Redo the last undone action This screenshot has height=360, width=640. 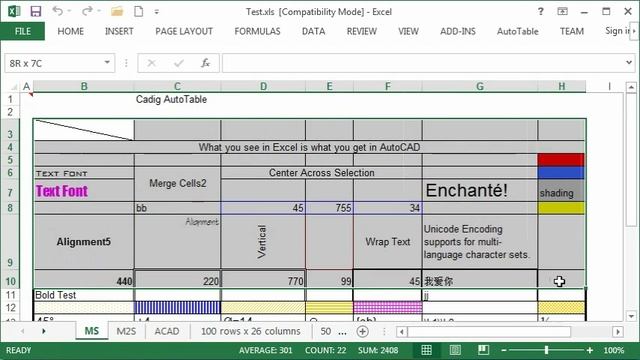[x=87, y=11]
